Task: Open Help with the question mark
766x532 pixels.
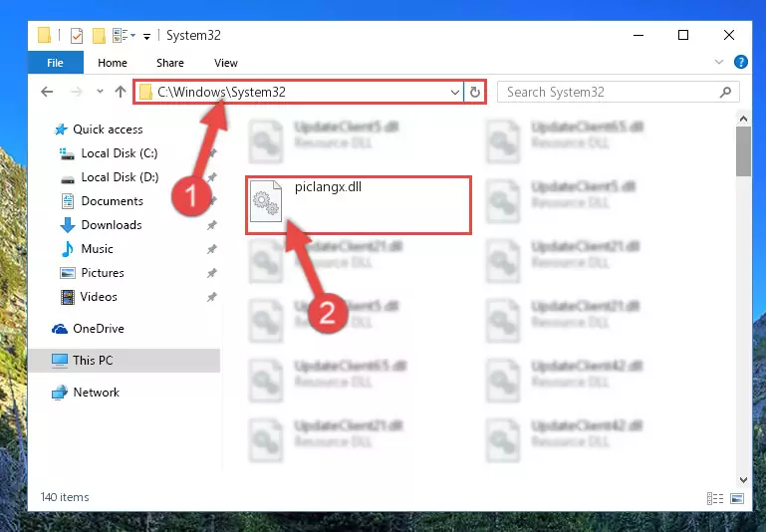Action: point(740,62)
